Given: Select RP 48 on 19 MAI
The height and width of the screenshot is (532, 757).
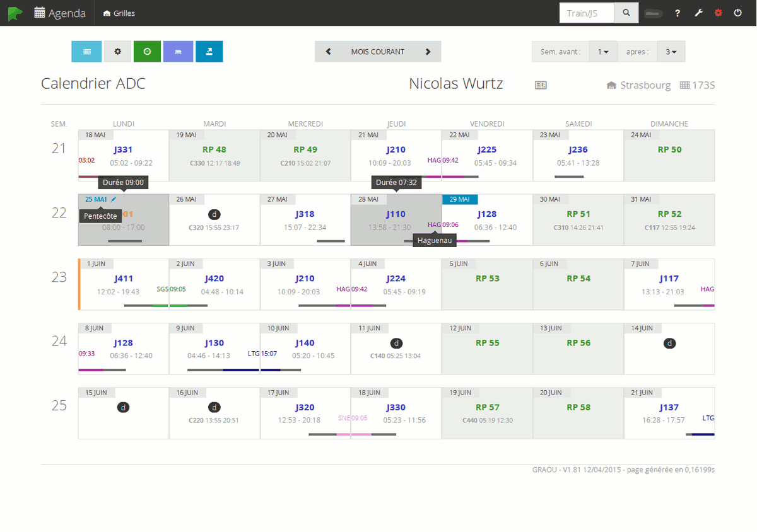Looking at the screenshot, I should point(214,149).
